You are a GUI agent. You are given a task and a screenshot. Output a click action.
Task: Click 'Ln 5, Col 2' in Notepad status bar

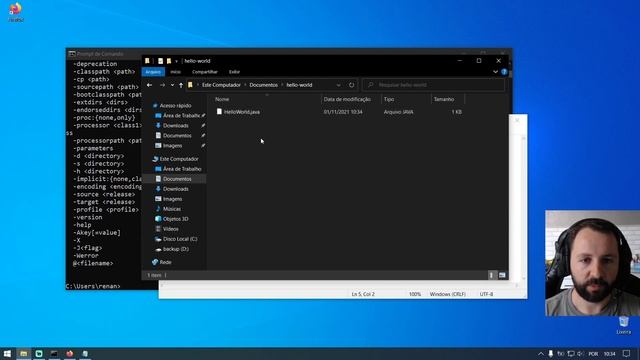[363, 294]
